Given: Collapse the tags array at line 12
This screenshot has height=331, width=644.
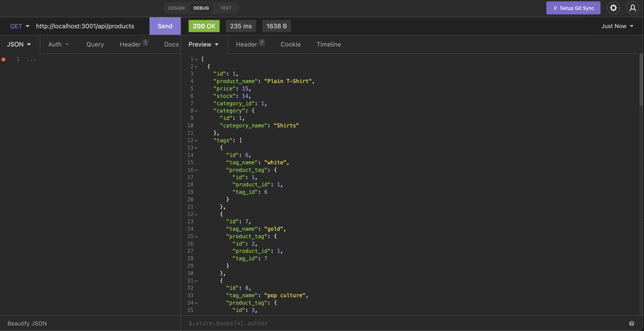Looking at the screenshot, I should pos(196,141).
